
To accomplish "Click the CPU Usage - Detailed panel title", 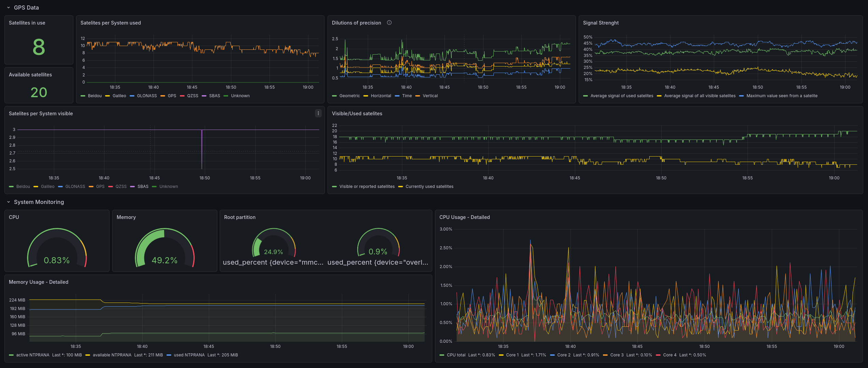I will pos(465,217).
